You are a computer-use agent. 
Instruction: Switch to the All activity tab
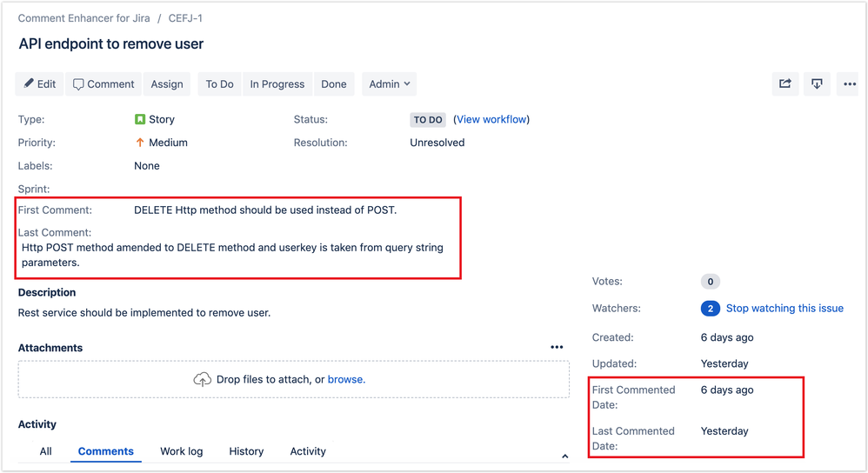coord(46,451)
